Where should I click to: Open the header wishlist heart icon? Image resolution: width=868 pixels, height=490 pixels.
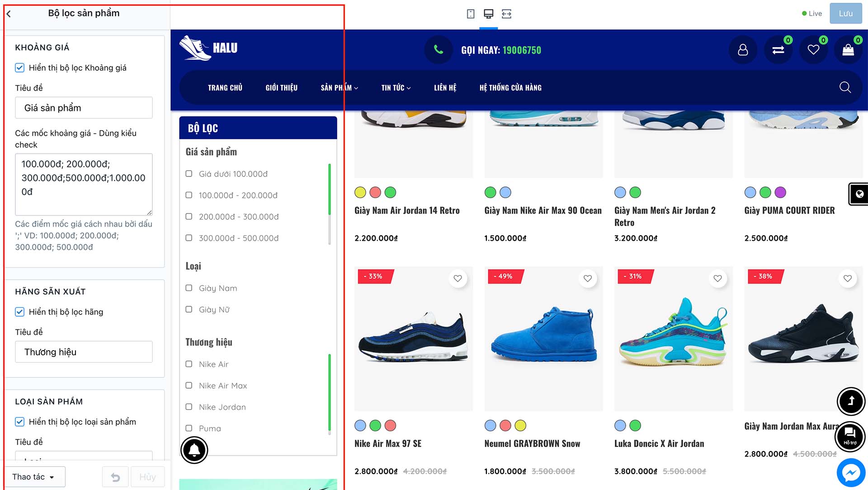coord(813,50)
